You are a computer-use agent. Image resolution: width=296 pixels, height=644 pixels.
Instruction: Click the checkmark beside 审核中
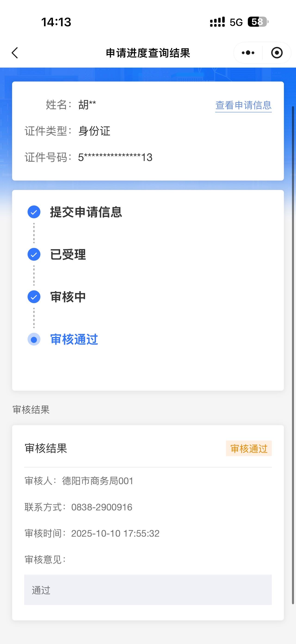(34, 297)
